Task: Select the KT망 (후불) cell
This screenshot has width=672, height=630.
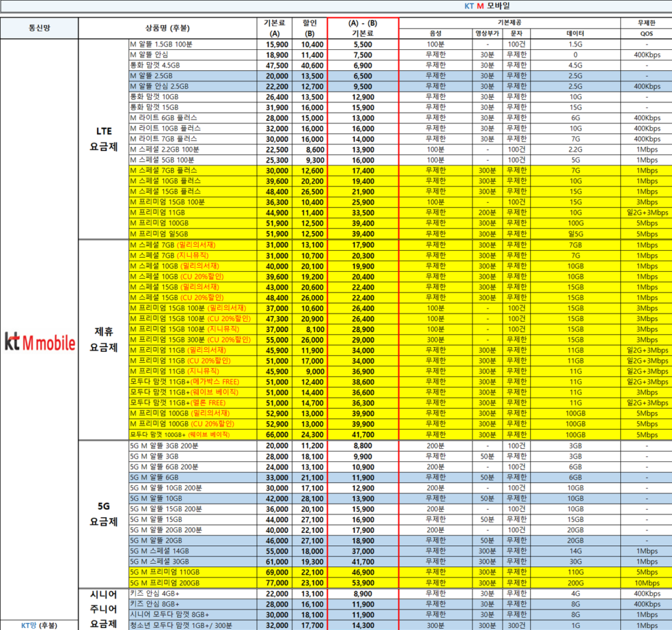Action: pos(39,625)
